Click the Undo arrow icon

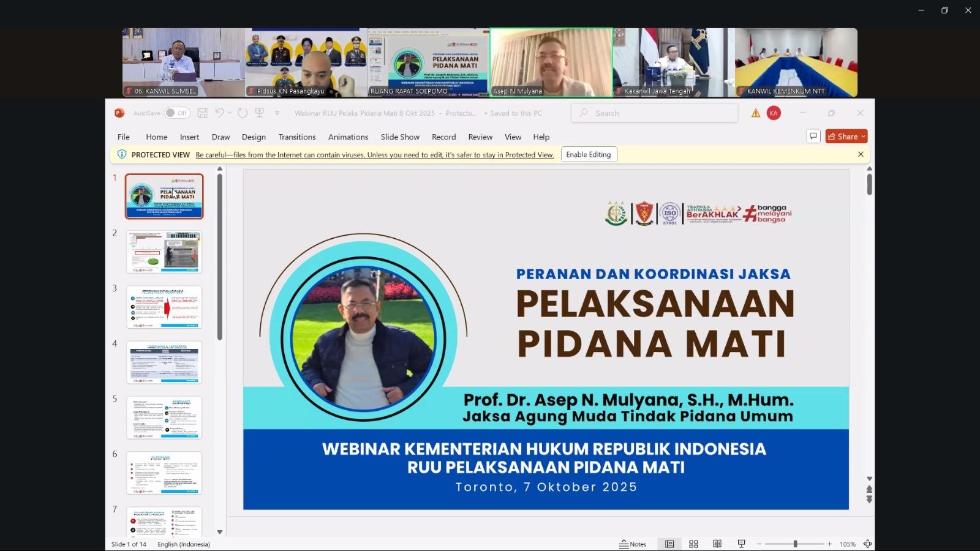coord(219,113)
